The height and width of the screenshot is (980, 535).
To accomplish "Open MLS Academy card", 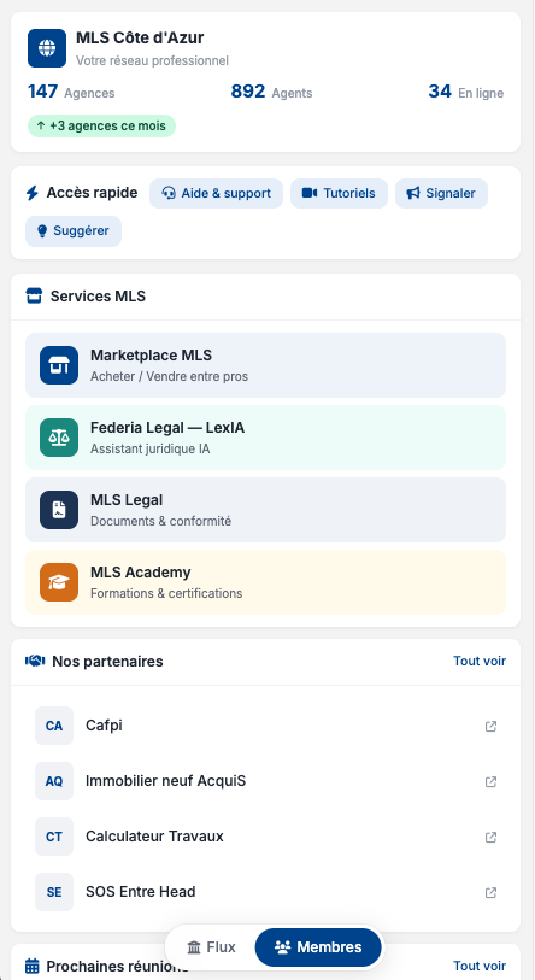I will click(x=266, y=582).
